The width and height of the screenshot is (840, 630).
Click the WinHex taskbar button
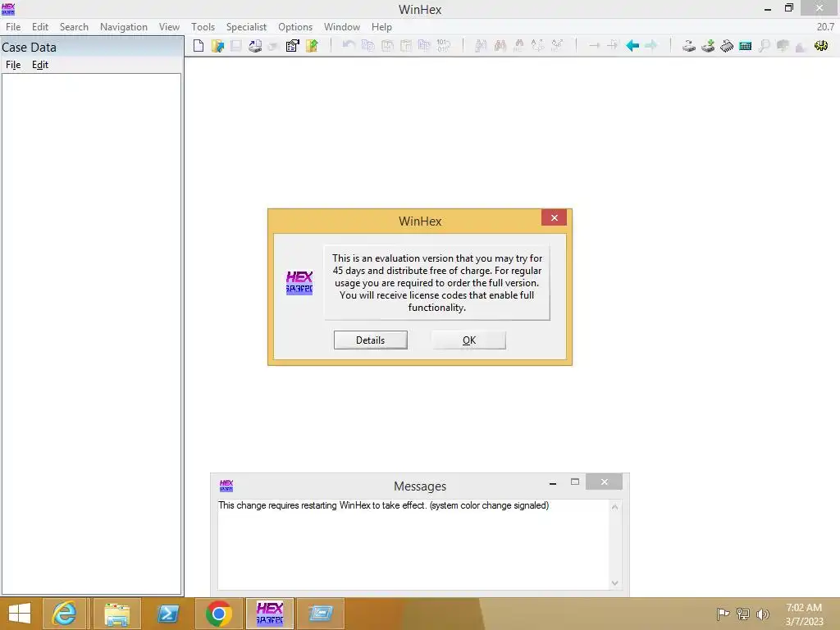click(x=269, y=614)
